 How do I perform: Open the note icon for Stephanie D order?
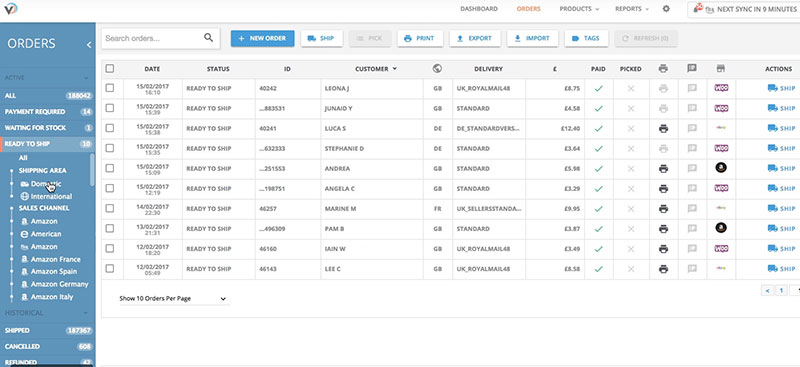[x=692, y=149]
